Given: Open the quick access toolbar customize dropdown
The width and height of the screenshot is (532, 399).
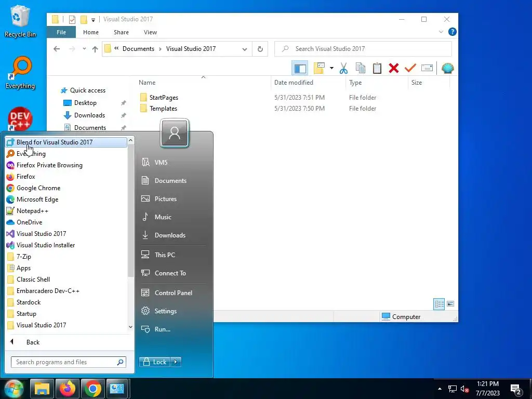Looking at the screenshot, I should pos(93,20).
